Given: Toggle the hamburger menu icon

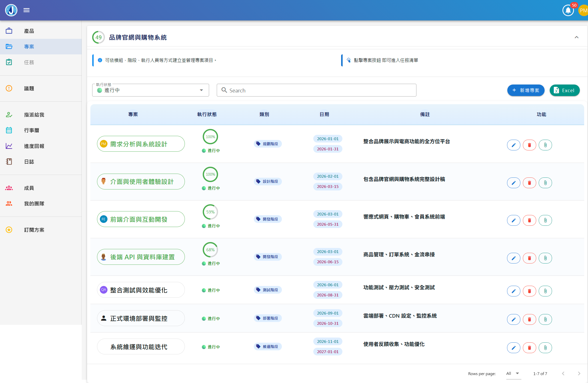Looking at the screenshot, I should point(27,10).
